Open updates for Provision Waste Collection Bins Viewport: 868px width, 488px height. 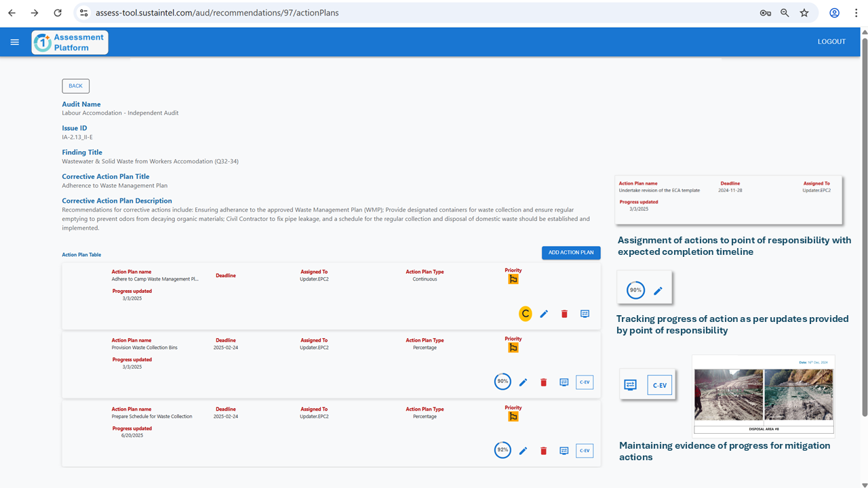tap(564, 382)
